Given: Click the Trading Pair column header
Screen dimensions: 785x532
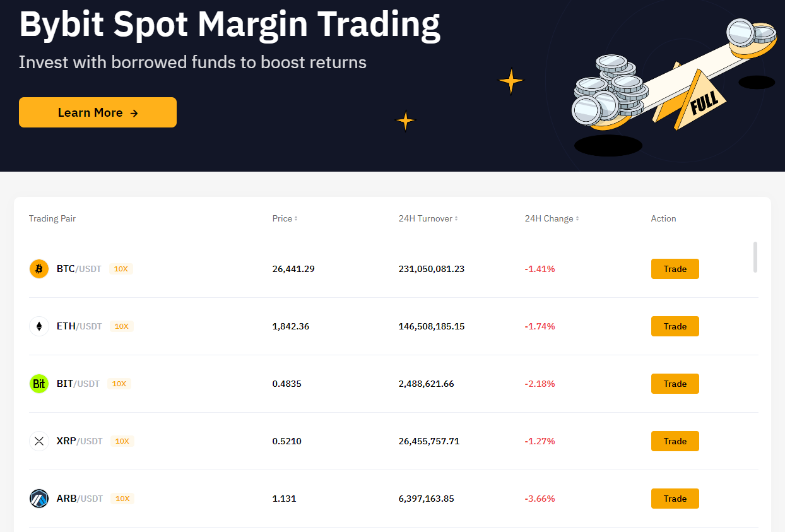Looking at the screenshot, I should tap(52, 218).
